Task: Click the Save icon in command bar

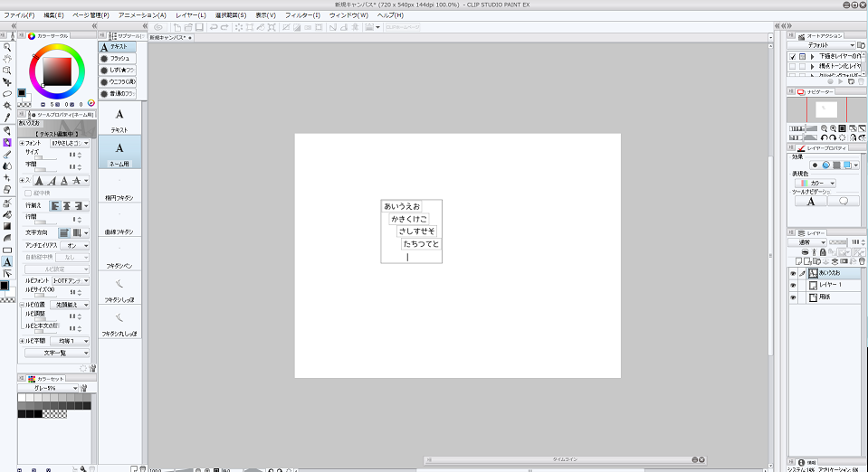Action: (199, 27)
